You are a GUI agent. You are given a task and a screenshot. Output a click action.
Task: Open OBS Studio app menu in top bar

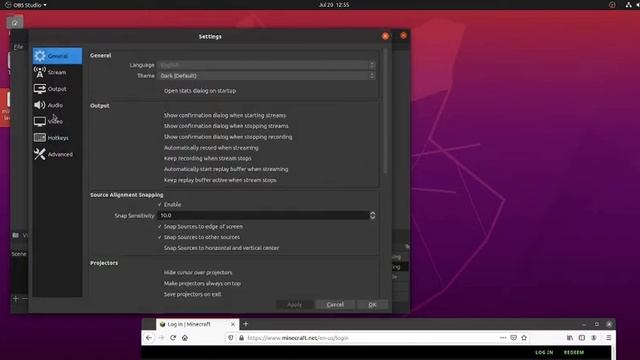(26, 5)
